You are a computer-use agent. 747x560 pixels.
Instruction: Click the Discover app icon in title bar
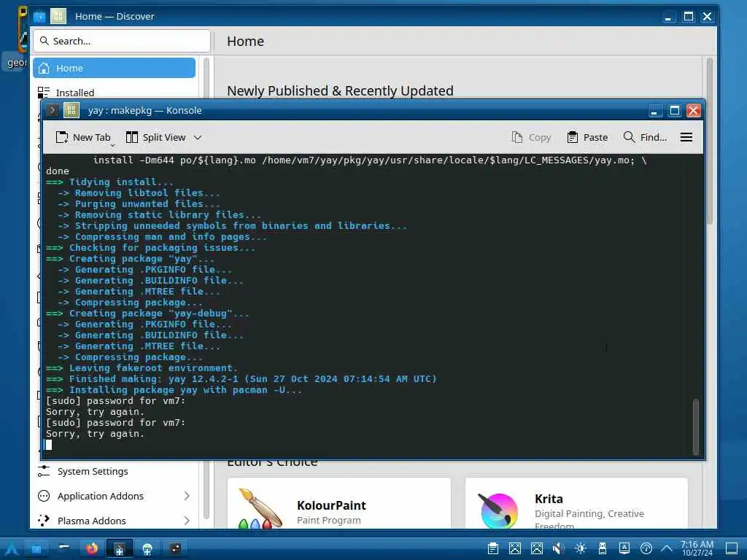[x=39, y=17]
